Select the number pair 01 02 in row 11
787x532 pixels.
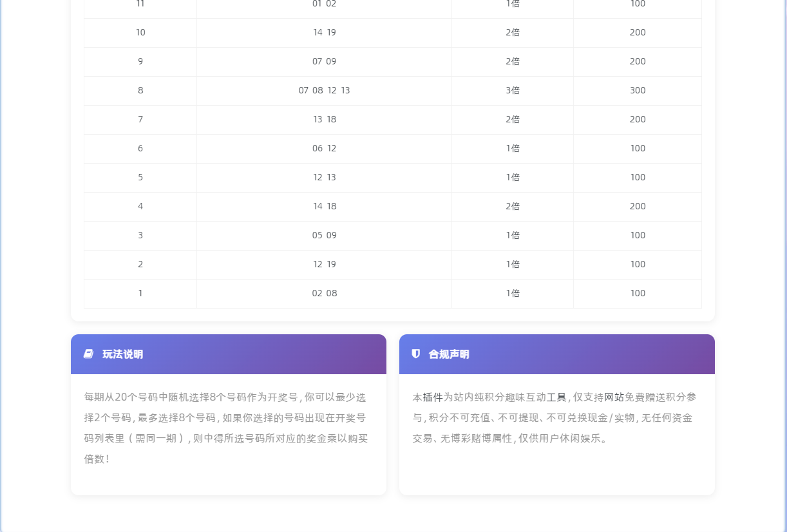pos(324,4)
